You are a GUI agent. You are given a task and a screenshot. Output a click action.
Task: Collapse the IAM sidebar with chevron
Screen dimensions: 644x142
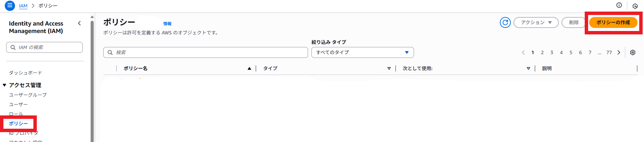pos(79,23)
